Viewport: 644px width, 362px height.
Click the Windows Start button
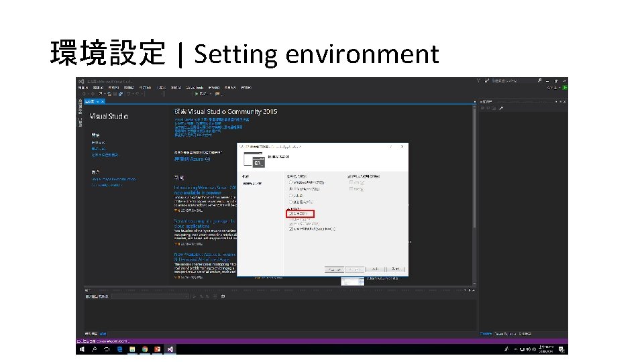point(82,349)
